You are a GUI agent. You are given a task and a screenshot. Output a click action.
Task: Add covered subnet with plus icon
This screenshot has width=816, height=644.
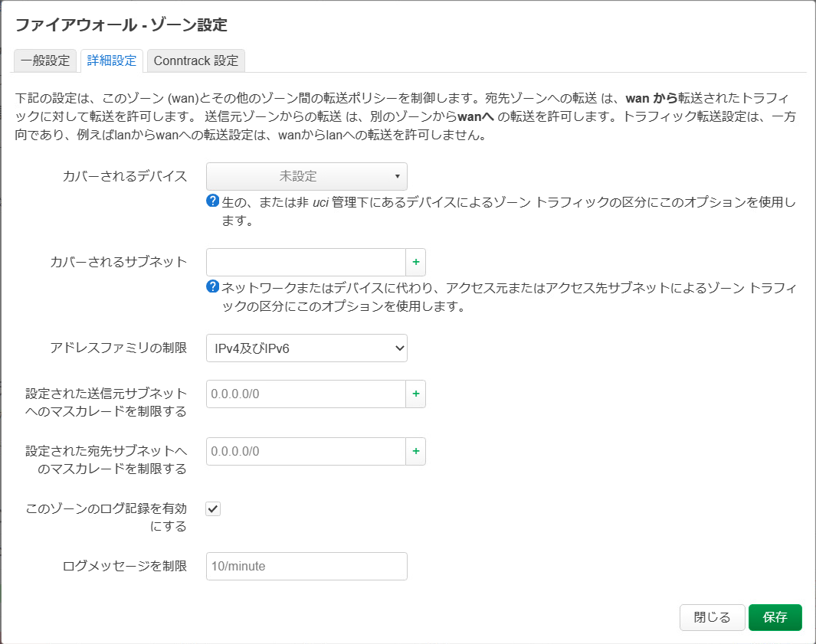[x=416, y=262]
